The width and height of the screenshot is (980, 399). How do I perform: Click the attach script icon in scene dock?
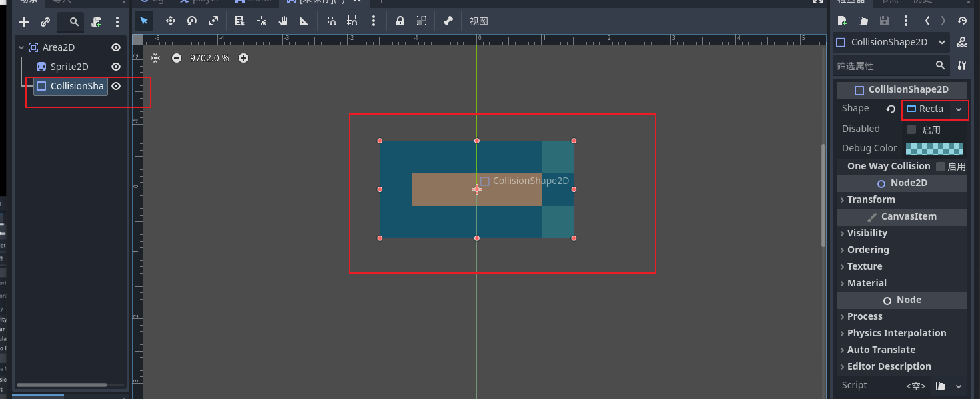click(97, 22)
